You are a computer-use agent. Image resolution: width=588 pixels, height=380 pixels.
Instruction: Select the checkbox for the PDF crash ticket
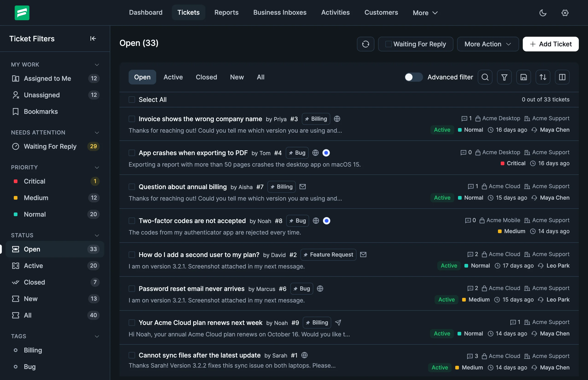tap(132, 153)
